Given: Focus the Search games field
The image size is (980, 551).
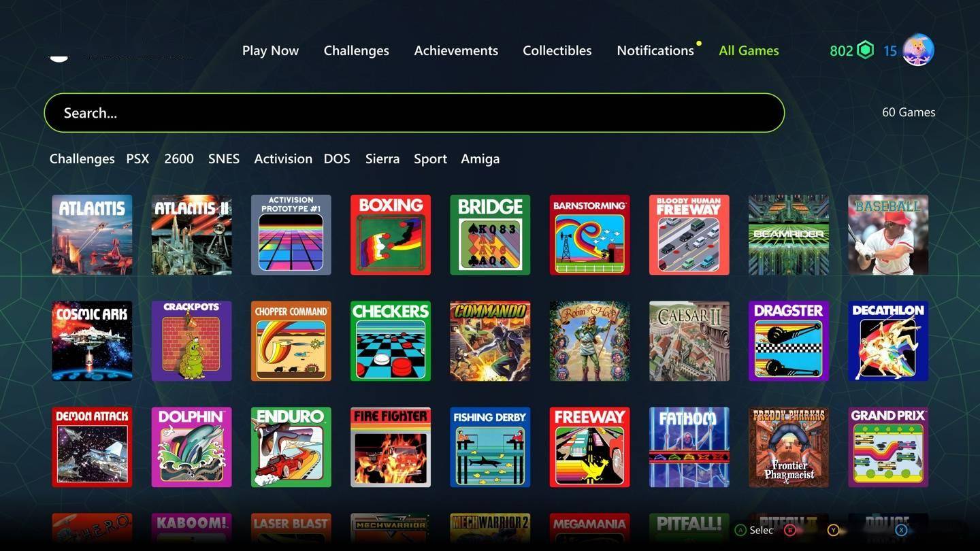Looking at the screenshot, I should pyautogui.click(x=414, y=113).
